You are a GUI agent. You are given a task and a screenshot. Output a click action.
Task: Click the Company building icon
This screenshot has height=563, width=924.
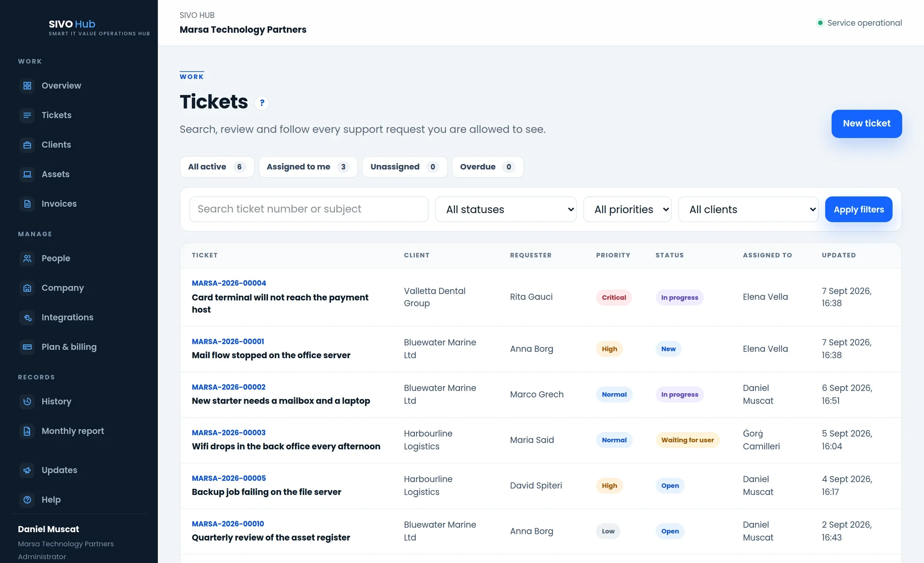pyautogui.click(x=27, y=288)
